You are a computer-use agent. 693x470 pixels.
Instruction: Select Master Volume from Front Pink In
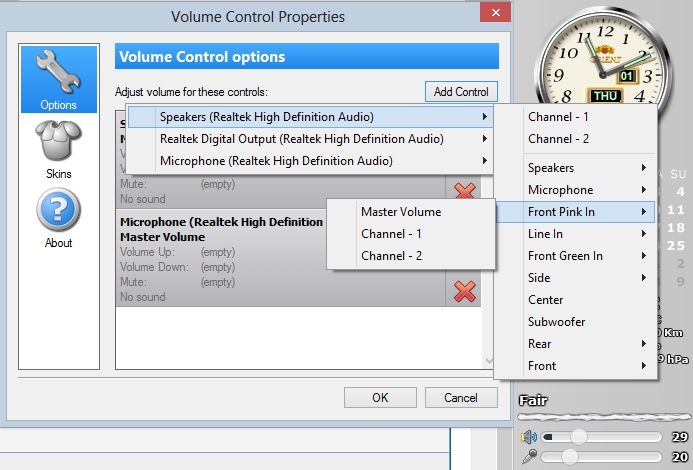(401, 212)
